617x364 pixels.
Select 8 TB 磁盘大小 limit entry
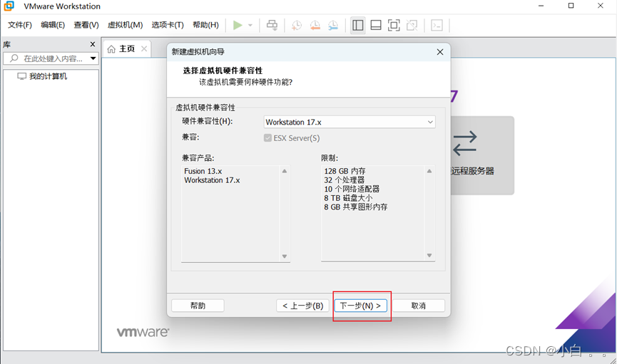[348, 198]
